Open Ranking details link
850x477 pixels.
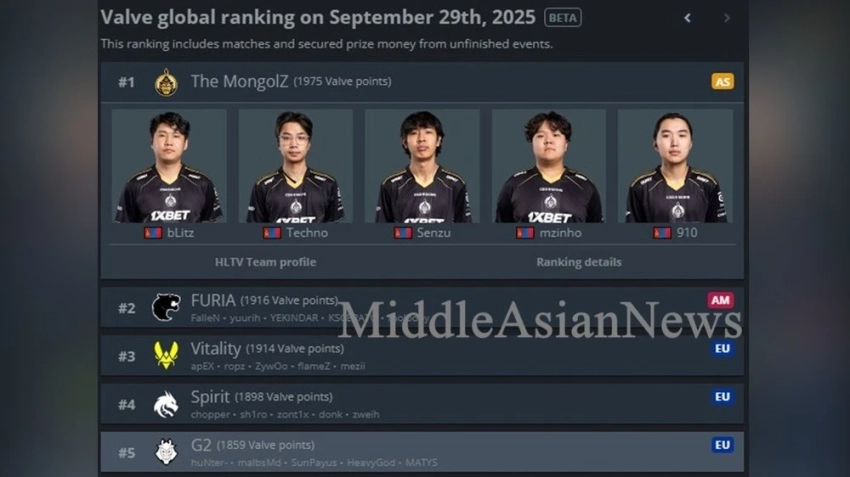point(579,262)
